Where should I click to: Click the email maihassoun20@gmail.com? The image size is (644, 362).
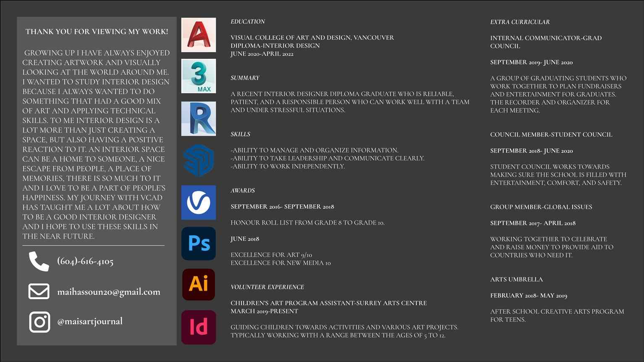(x=109, y=292)
